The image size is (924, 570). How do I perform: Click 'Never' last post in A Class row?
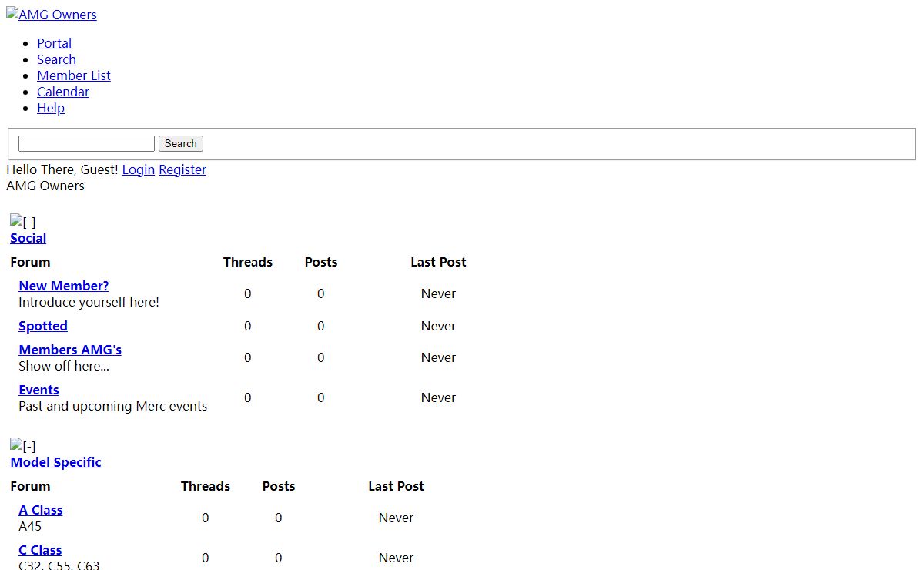click(396, 518)
